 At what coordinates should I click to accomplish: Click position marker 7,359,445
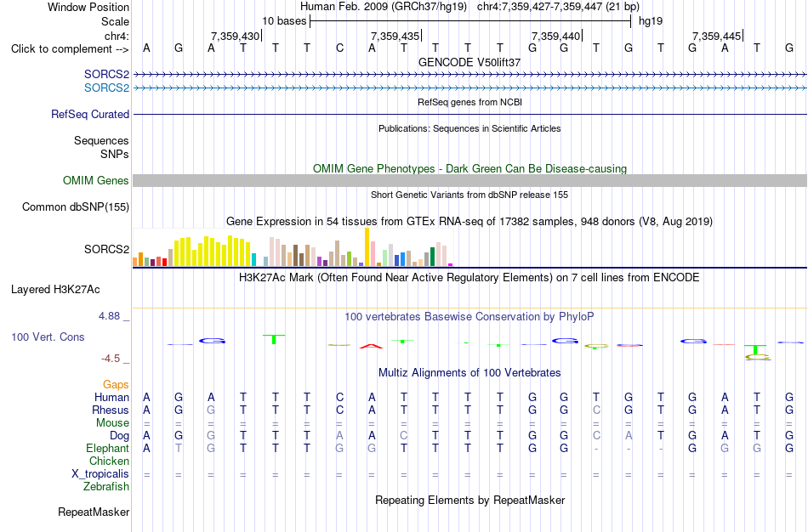tap(717, 36)
